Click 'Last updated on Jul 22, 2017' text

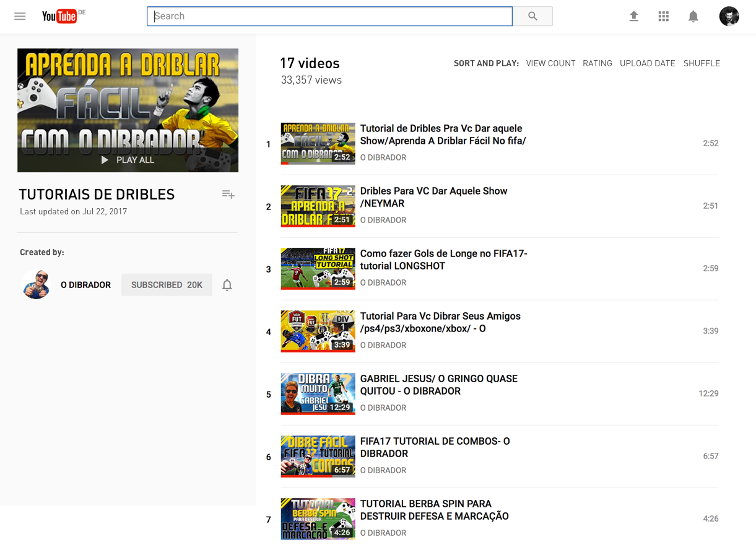73,211
